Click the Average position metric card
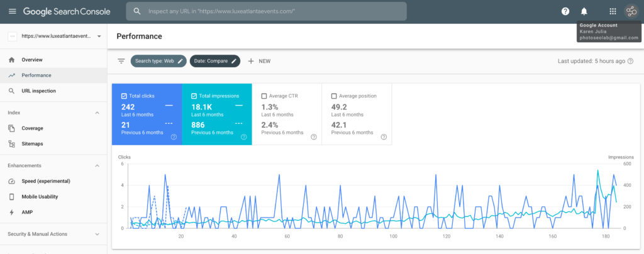Viewport: 644px width, 254px height. (357, 114)
